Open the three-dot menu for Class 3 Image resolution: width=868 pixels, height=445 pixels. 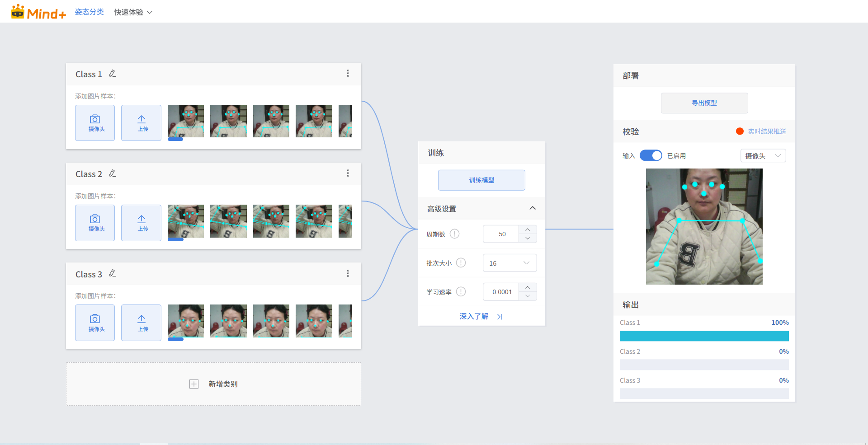point(348,274)
